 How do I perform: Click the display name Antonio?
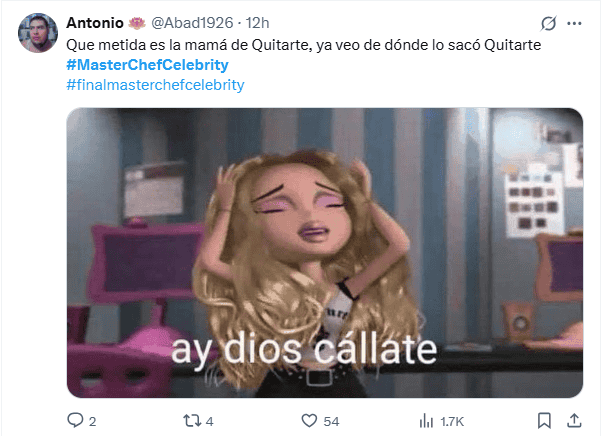click(95, 23)
